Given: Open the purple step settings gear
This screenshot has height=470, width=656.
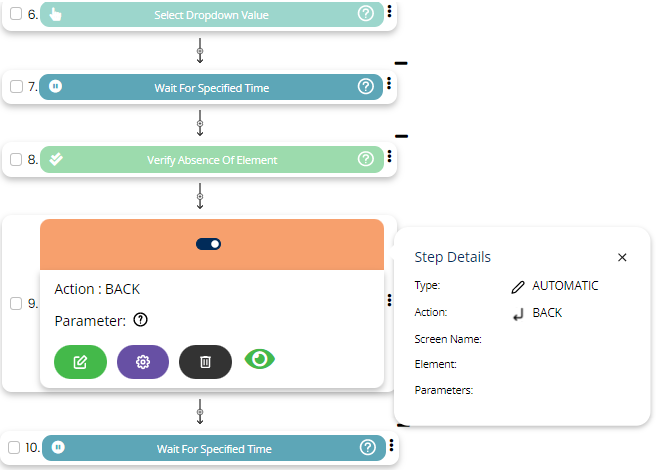Looking at the screenshot, I should pyautogui.click(x=143, y=362).
